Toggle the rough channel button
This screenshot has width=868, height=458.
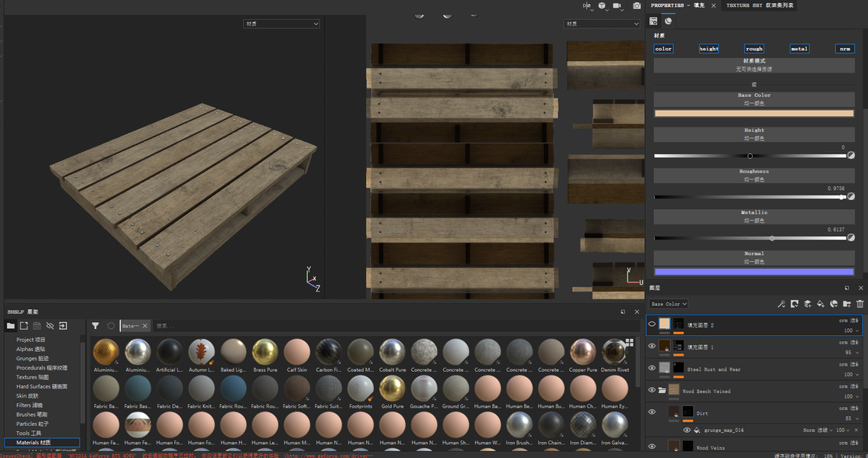[x=753, y=49]
